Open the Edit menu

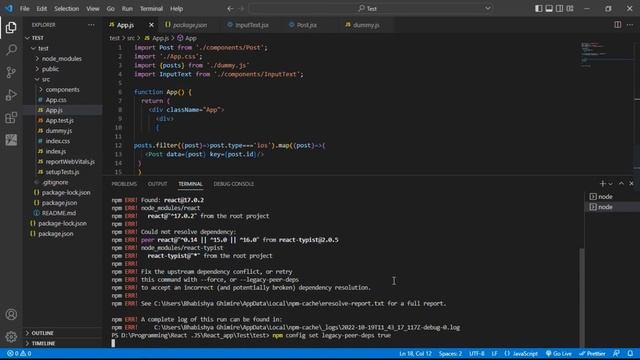coord(42,8)
